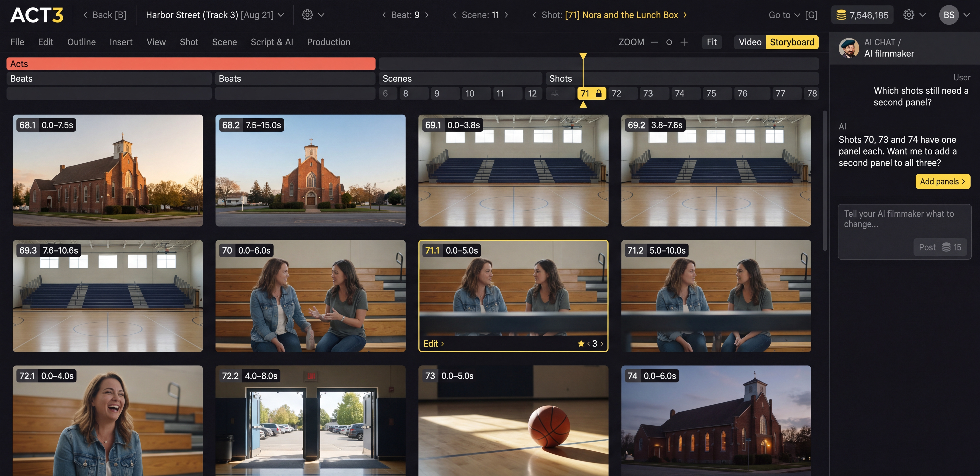Click the AI filmmaker avatar

(849, 48)
